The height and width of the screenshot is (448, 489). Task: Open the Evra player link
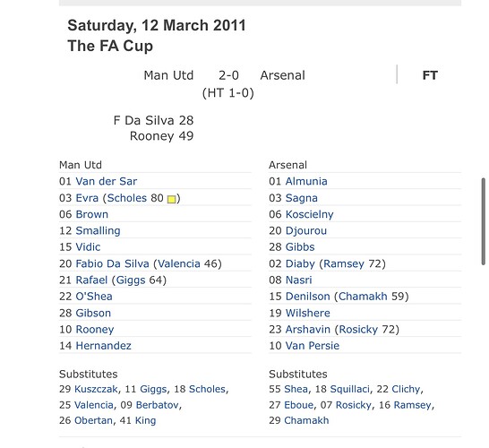click(x=87, y=198)
